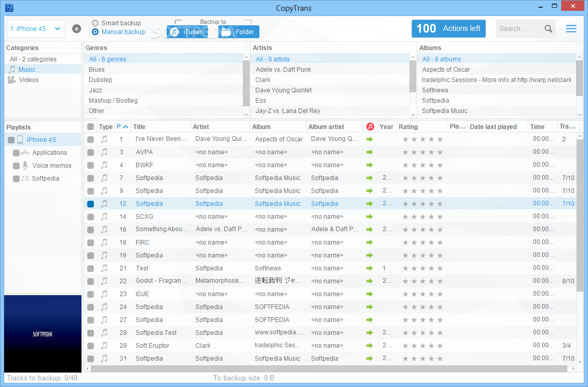Click track list scroll down arrow

580,362
